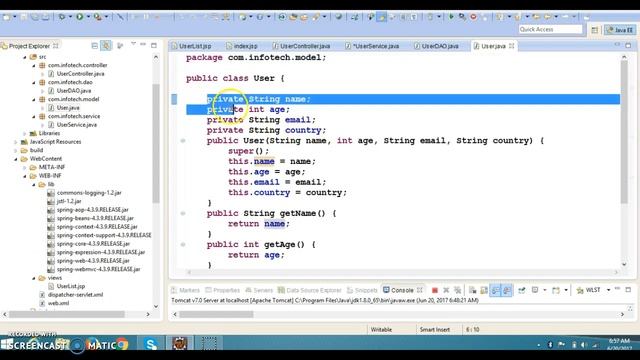640x360 pixels.
Task: Expand the Libraries node
Action: (x=25, y=133)
